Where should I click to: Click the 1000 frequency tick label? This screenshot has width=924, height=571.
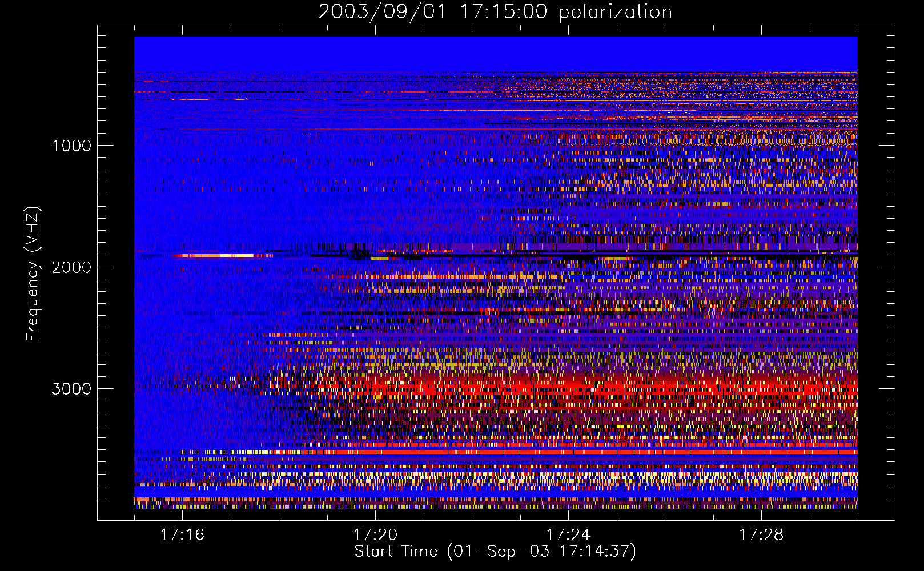click(x=71, y=145)
